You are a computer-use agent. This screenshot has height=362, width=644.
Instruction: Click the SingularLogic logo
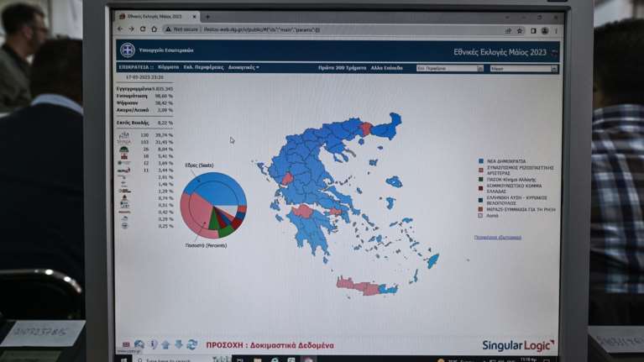[518, 345]
